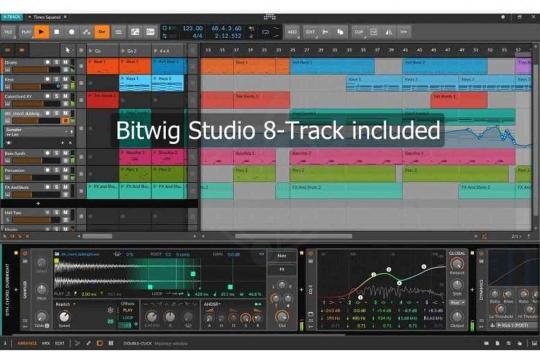Open the FILE menu button
Screen dimensions: 540x360
(8, 32)
